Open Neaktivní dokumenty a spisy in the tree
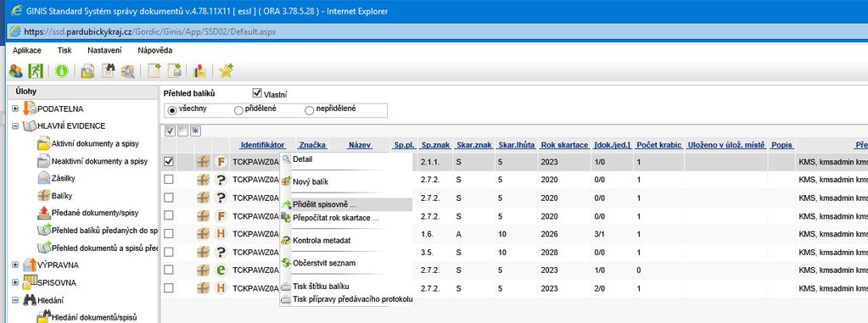Viewport: 868px width, 323px height. point(99,161)
